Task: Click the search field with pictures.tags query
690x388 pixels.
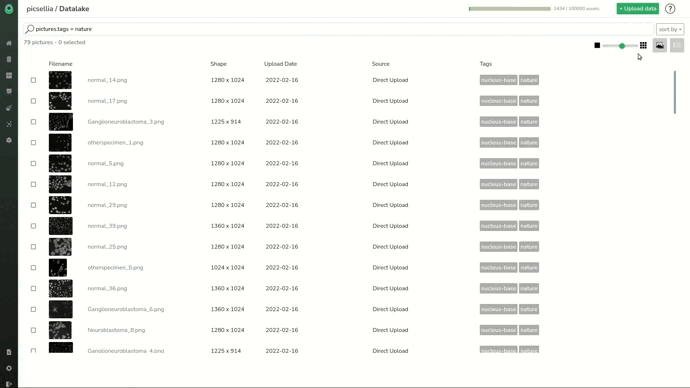Action: coord(338,29)
